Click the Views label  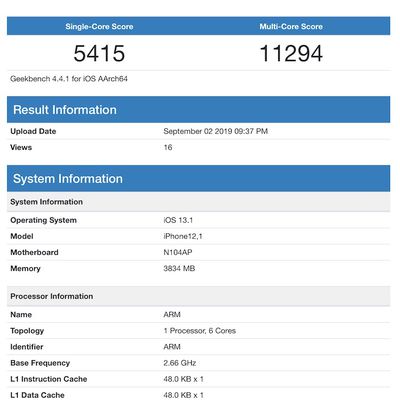pos(21,147)
